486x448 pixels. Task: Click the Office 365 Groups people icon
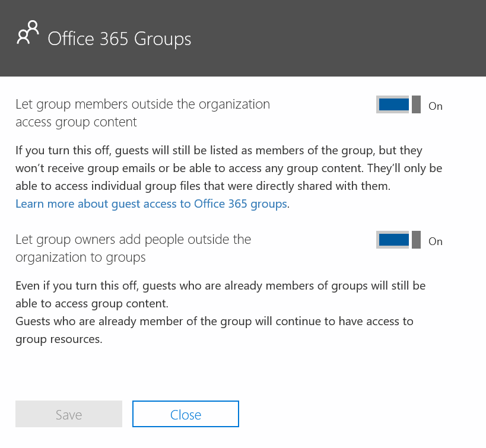[27, 33]
